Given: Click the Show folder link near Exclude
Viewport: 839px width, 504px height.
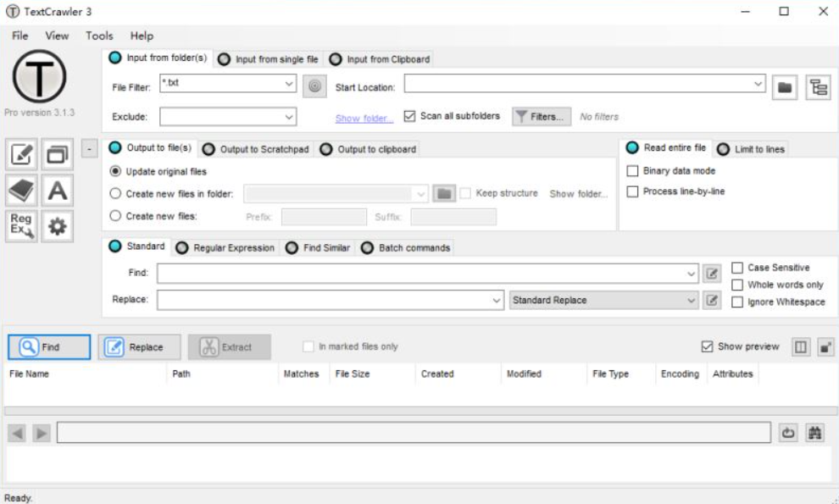Looking at the screenshot, I should [x=364, y=119].
